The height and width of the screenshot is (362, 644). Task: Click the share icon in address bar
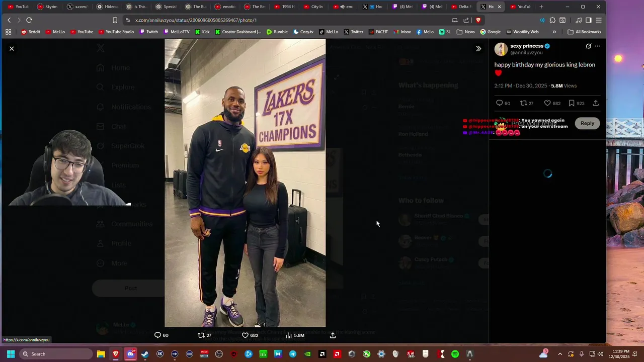[x=466, y=20]
